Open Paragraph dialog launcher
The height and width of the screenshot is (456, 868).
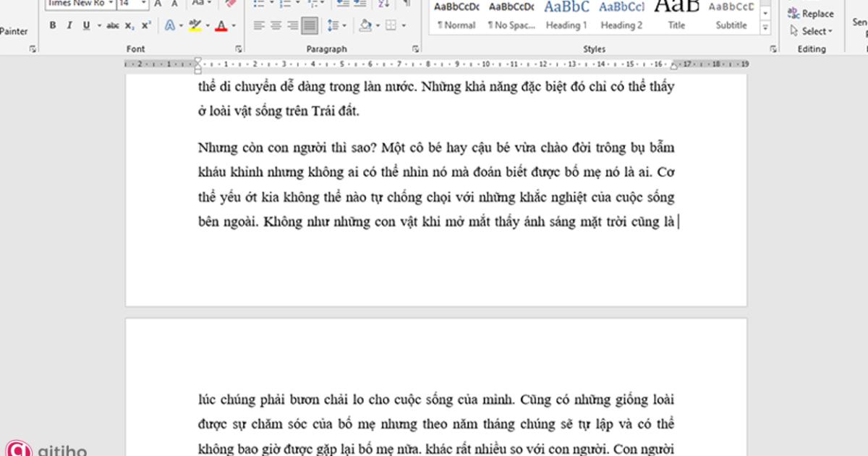coord(416,49)
